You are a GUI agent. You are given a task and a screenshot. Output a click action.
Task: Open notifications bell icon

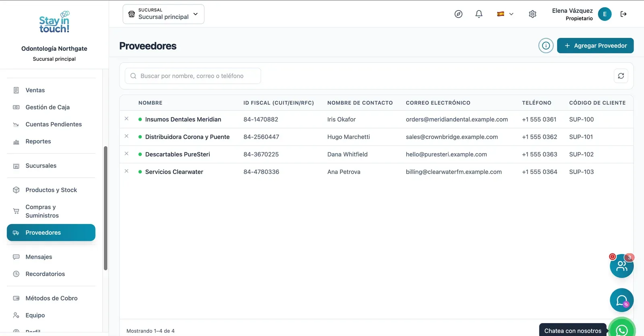[479, 14]
